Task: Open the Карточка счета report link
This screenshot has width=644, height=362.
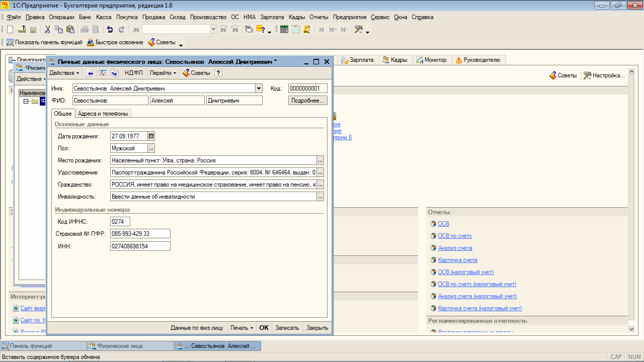Action: (x=457, y=260)
